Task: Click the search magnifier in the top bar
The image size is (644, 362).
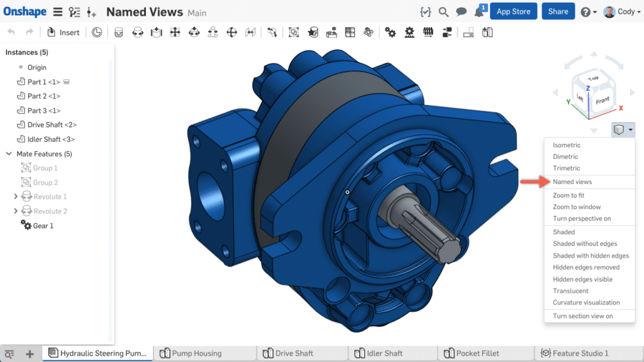Action: (443, 12)
